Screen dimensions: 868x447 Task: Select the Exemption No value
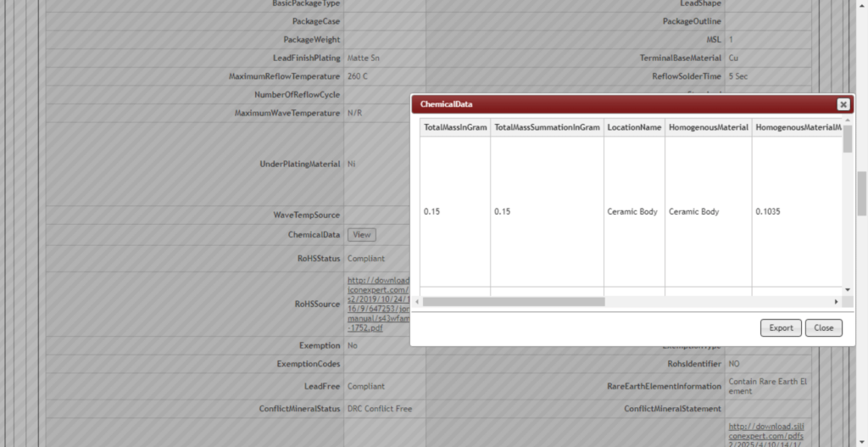(x=353, y=345)
